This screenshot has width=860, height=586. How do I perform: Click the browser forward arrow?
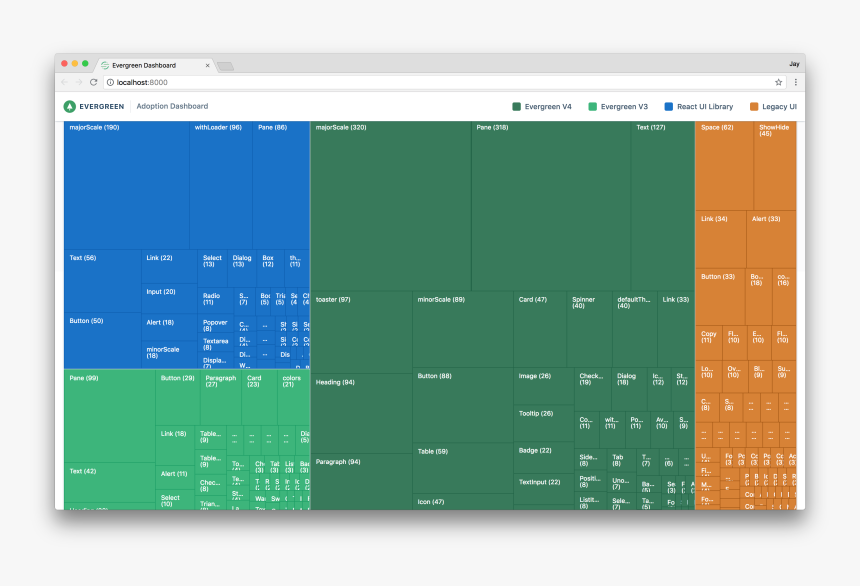tap(79, 82)
